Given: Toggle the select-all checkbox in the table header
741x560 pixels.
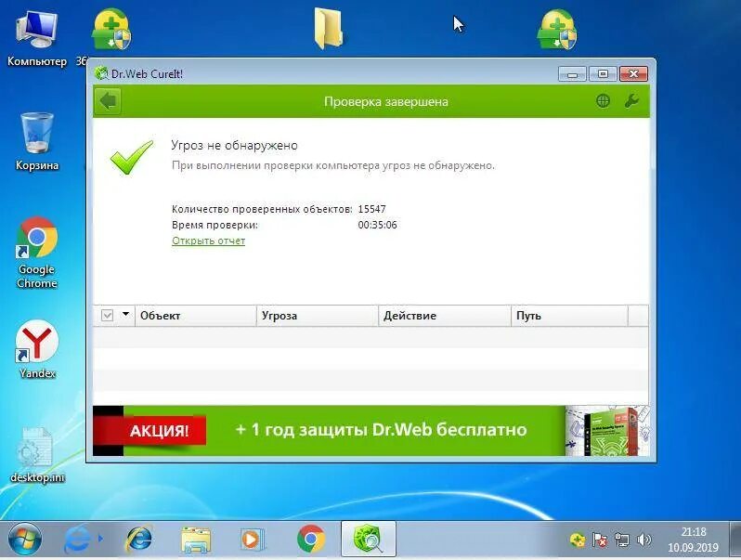Looking at the screenshot, I should click(108, 315).
